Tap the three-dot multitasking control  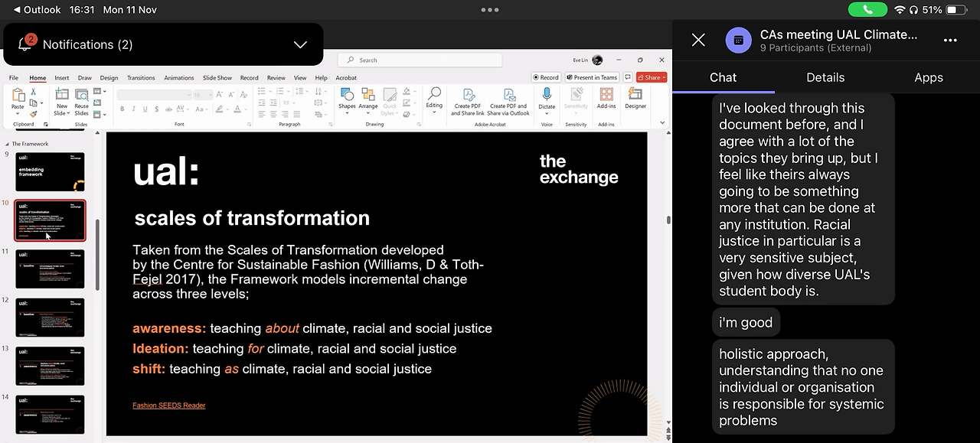(x=490, y=10)
